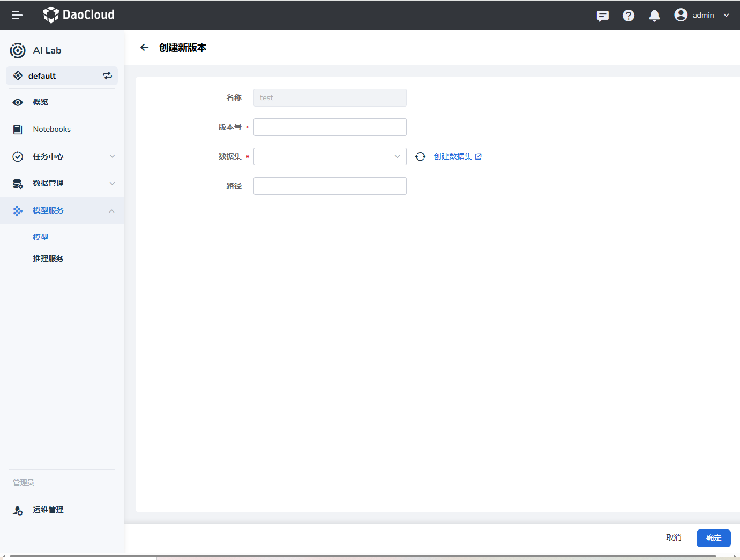
Task: Focus the 版本号 input field
Action: coord(330,127)
